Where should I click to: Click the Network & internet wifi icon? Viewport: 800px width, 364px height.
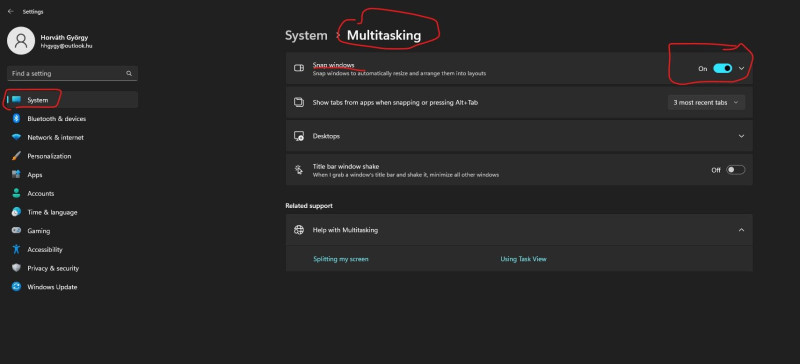tap(16, 137)
